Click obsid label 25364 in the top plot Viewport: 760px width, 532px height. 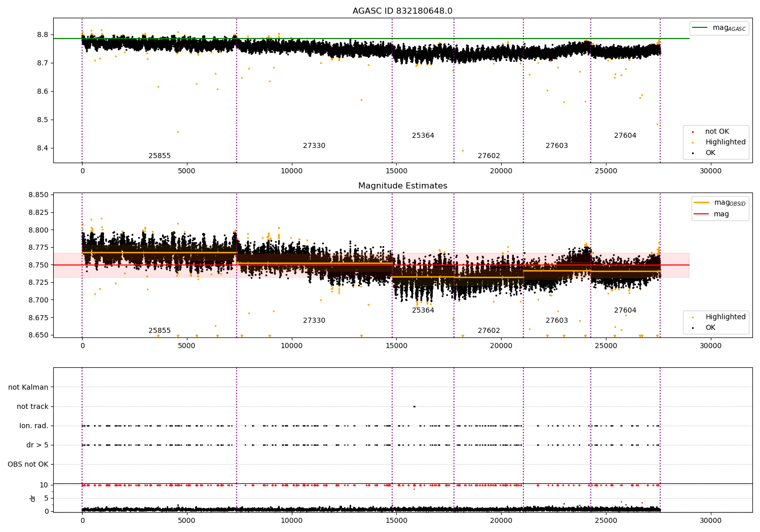pyautogui.click(x=423, y=136)
